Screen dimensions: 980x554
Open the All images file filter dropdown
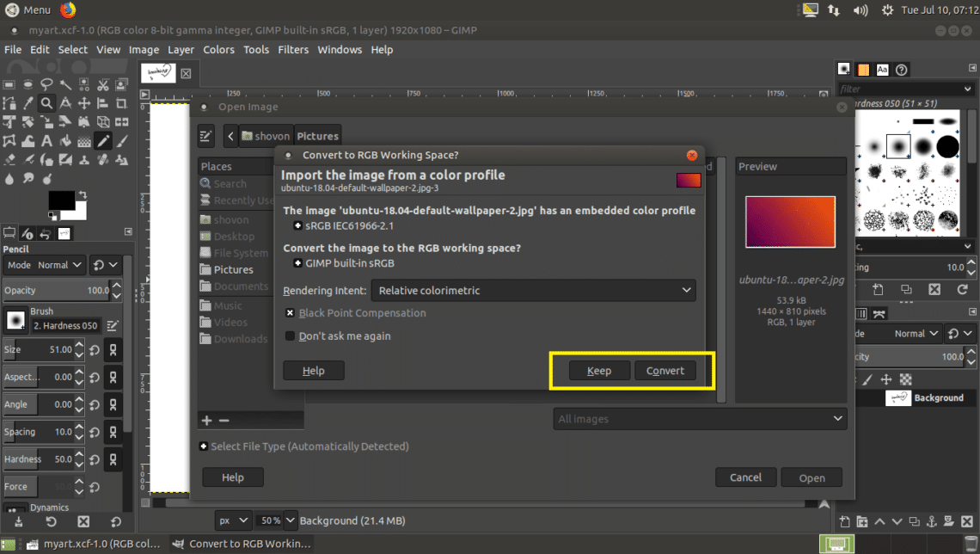tap(699, 419)
